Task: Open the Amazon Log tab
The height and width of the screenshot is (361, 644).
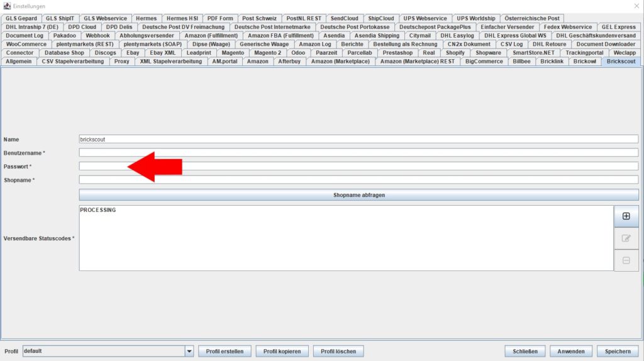Action: pos(315,44)
